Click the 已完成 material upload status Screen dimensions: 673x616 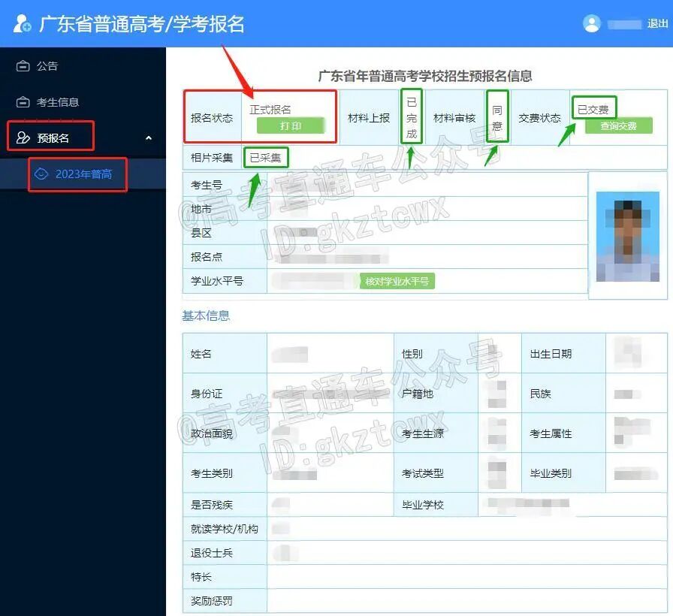(412, 116)
